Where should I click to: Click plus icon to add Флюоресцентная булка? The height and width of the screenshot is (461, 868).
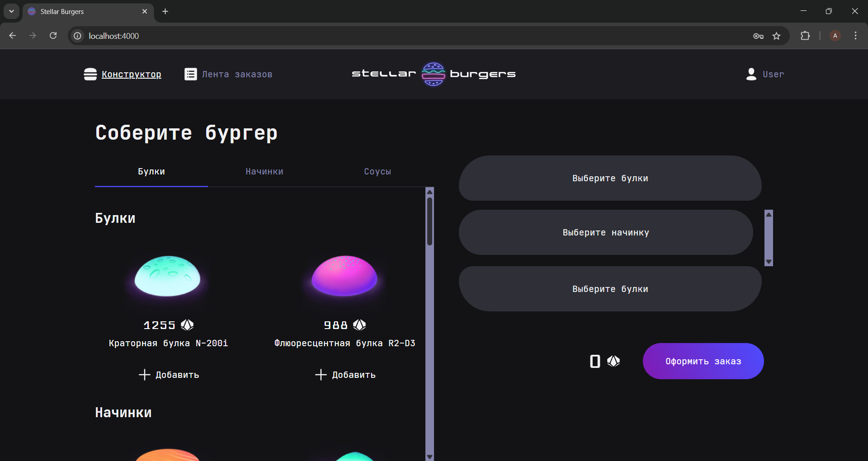[321, 375]
